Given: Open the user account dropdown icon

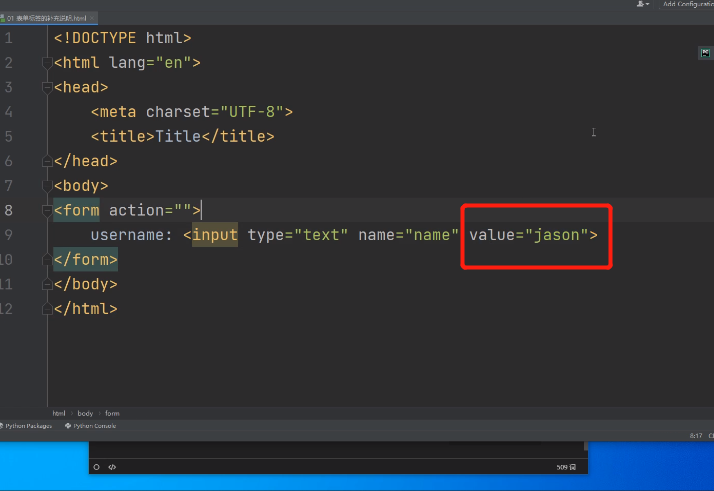Looking at the screenshot, I should [643, 4].
